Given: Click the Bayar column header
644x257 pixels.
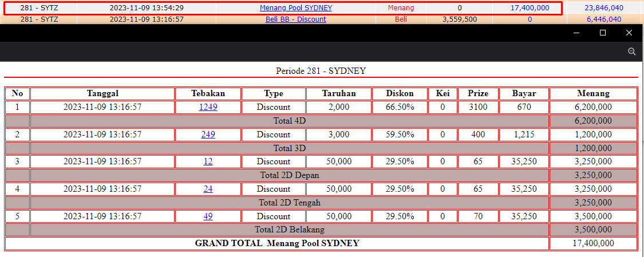Looking at the screenshot, I should pos(524,94).
